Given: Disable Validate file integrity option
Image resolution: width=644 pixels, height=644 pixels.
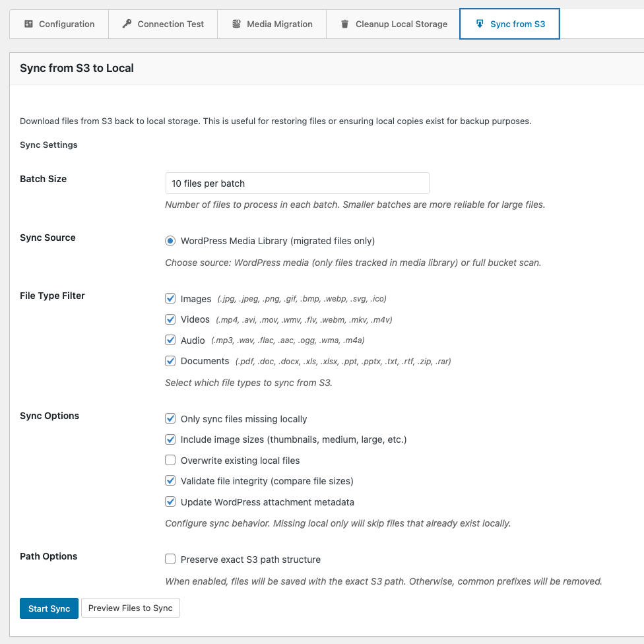Looking at the screenshot, I should [170, 481].
